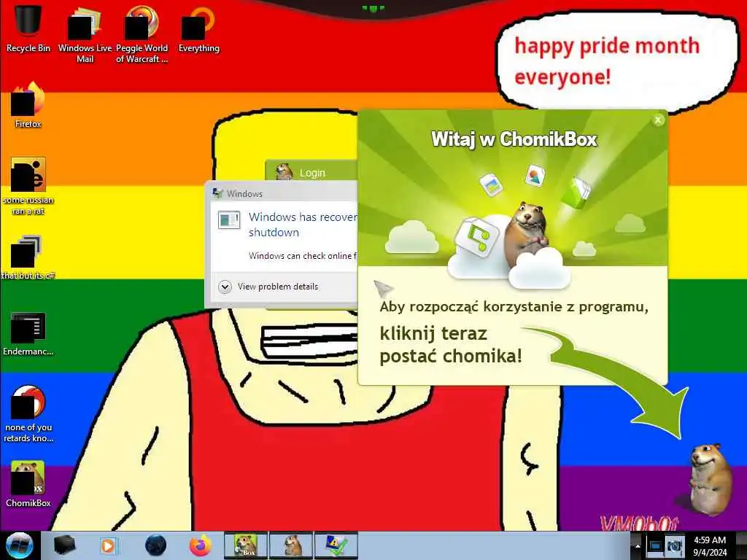Click the dark blue globe taskbar icon
The image size is (747, 560).
pos(155,545)
